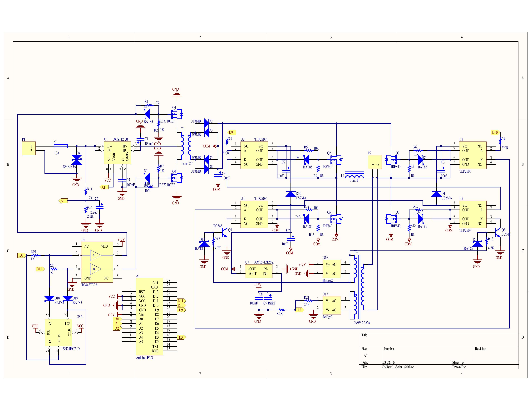Click the A2 port label beside R21
Viewport: 532px width, 411px height.
pos(299,310)
